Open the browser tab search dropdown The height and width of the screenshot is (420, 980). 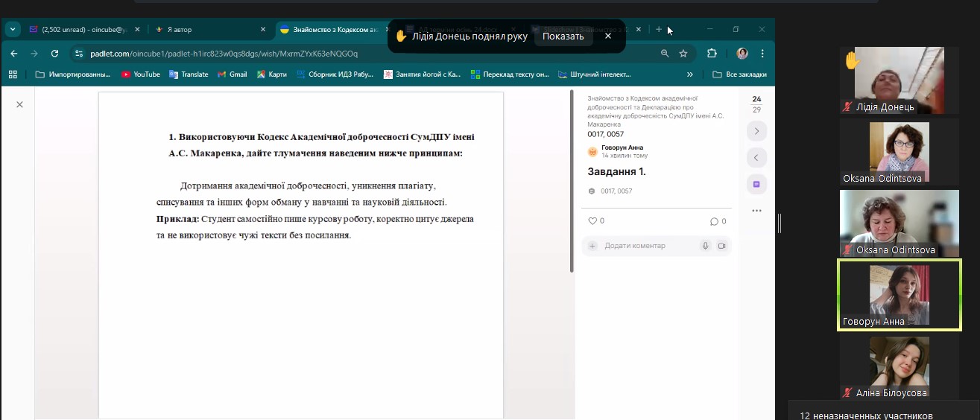click(13, 30)
